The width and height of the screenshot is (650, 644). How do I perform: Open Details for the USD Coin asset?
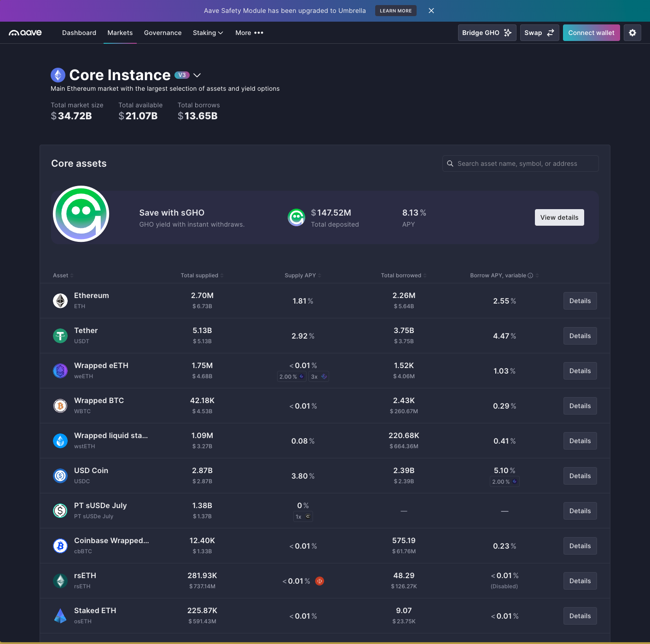pyautogui.click(x=580, y=476)
